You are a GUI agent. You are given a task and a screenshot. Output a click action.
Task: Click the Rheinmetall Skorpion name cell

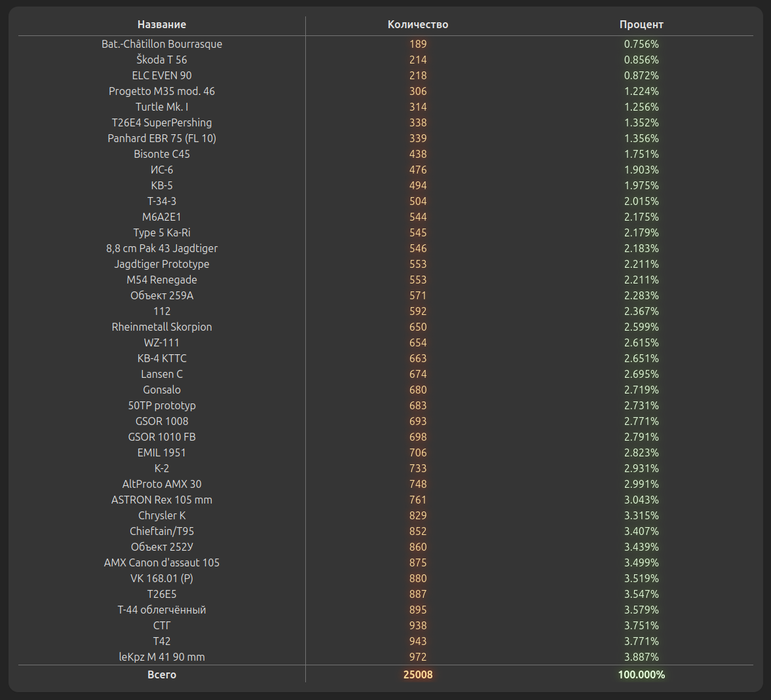pyautogui.click(x=162, y=327)
